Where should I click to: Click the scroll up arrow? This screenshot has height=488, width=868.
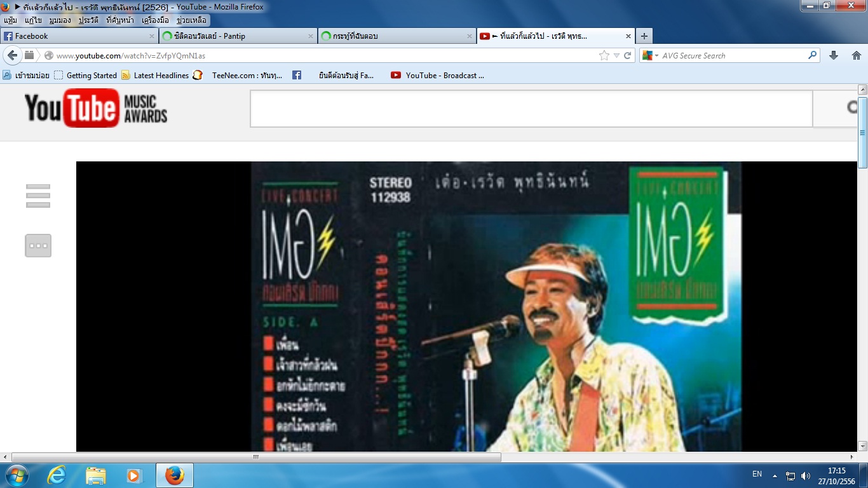click(x=863, y=90)
